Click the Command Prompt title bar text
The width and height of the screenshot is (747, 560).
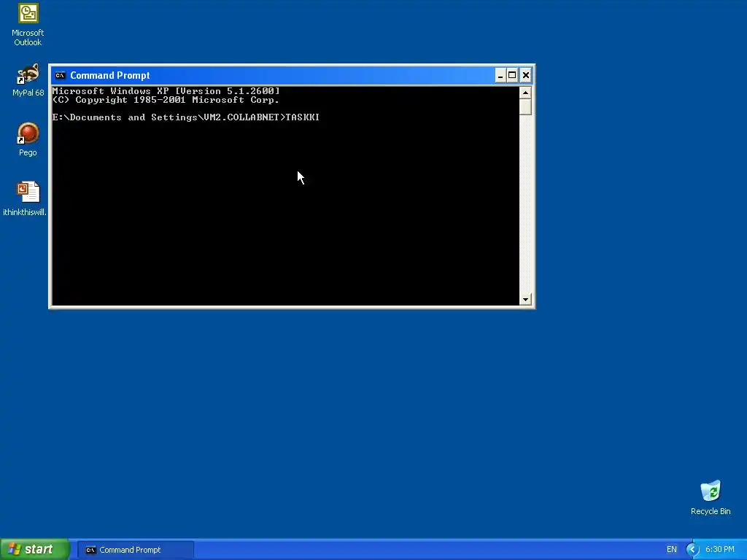pos(110,75)
